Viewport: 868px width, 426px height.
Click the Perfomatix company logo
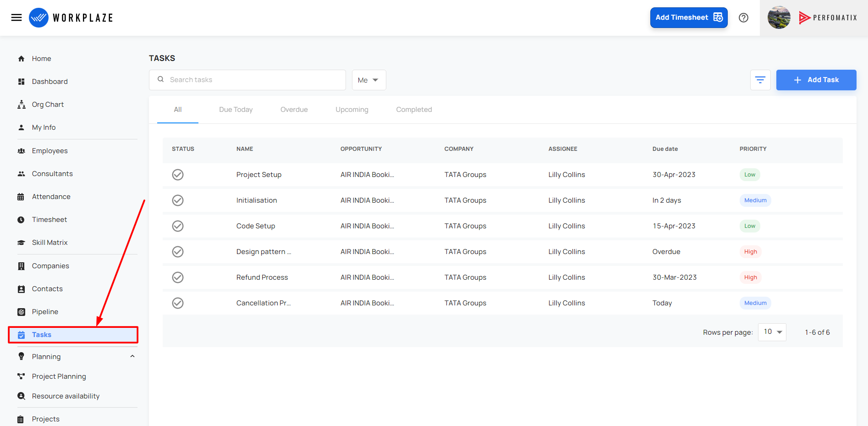coord(828,17)
